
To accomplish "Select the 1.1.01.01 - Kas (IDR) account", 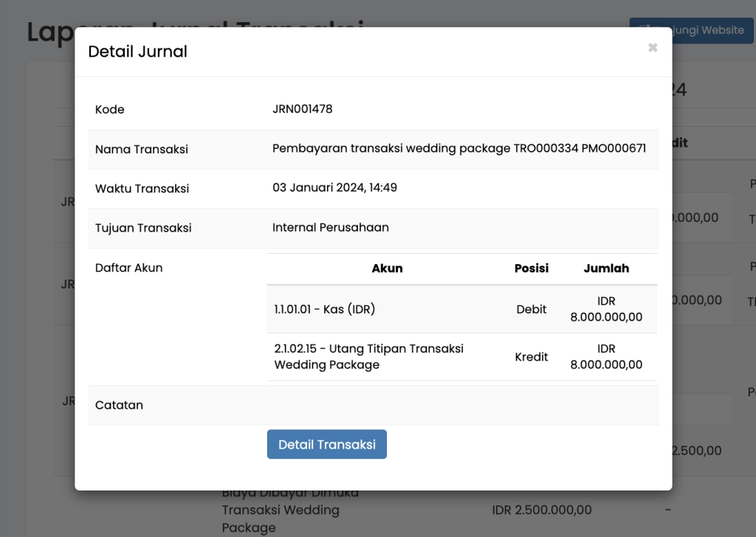I will tap(324, 309).
